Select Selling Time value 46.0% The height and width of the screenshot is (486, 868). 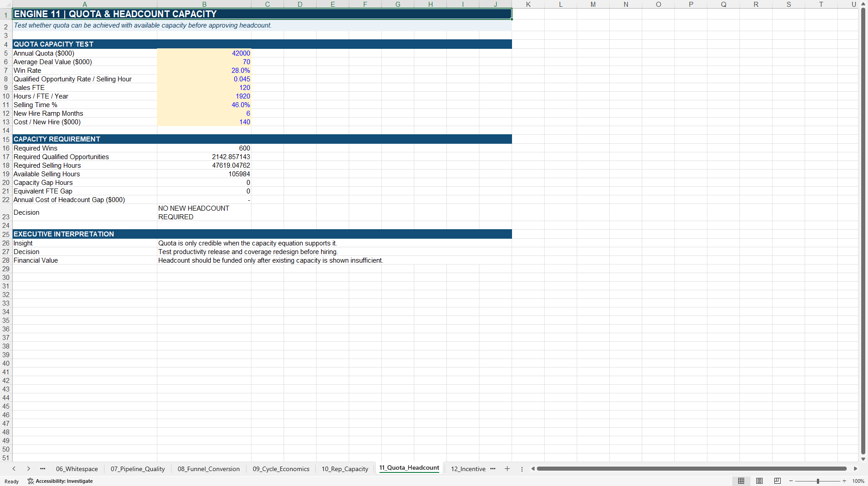[204, 105]
